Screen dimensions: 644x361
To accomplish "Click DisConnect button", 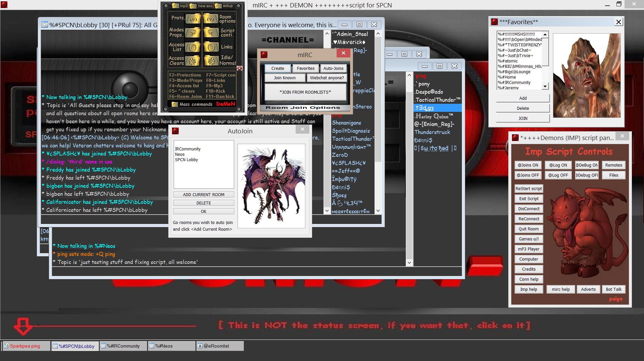I will point(528,209).
